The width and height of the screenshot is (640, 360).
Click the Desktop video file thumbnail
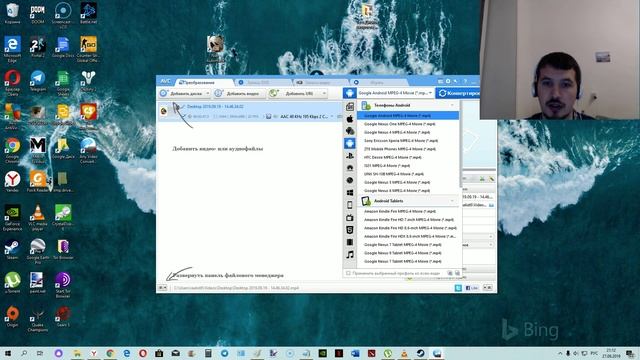(164, 111)
